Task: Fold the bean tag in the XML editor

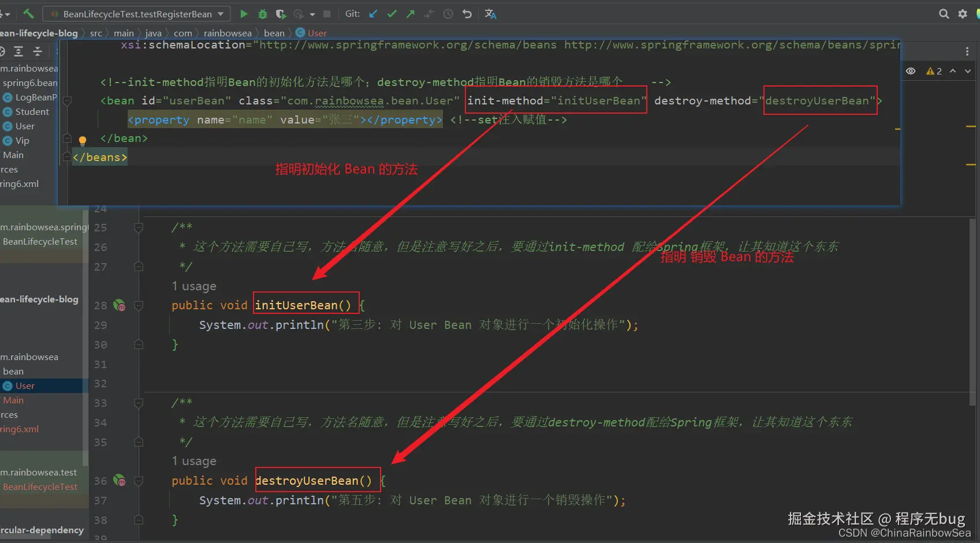Action: [67, 101]
